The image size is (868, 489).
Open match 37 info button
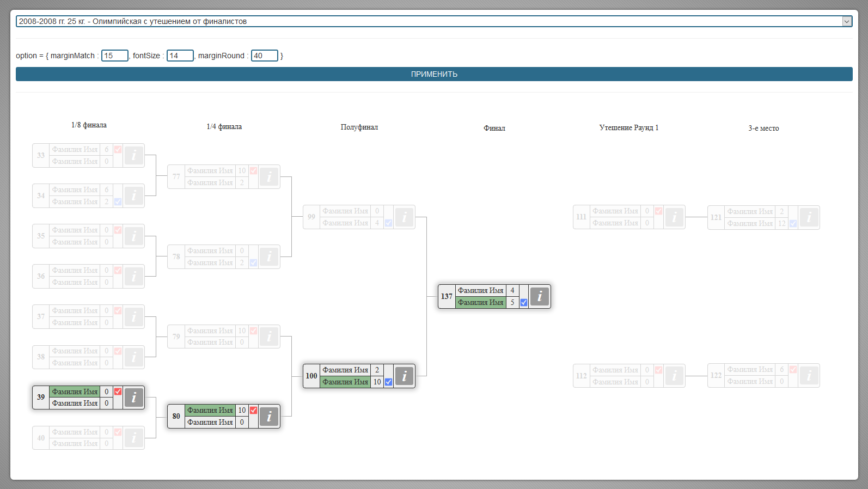pos(134,317)
